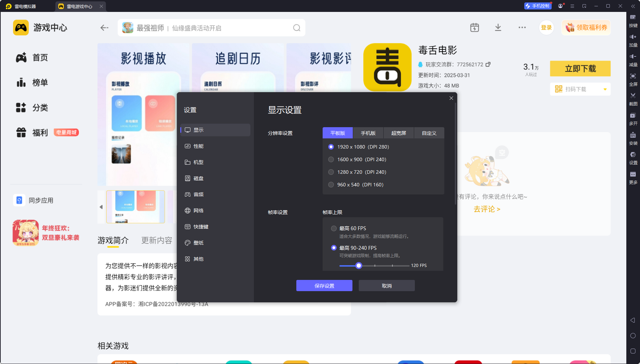
Task: Click the 保存设置 button
Action: point(324,286)
